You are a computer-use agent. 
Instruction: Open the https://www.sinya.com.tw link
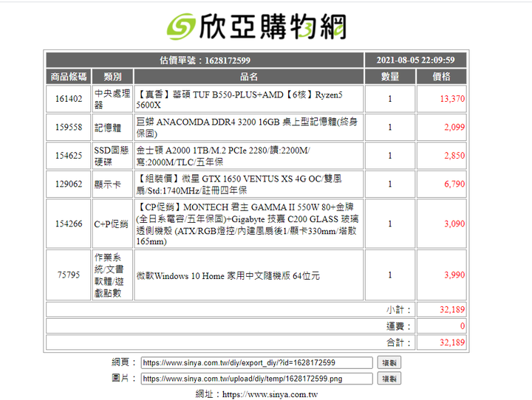tap(270, 394)
